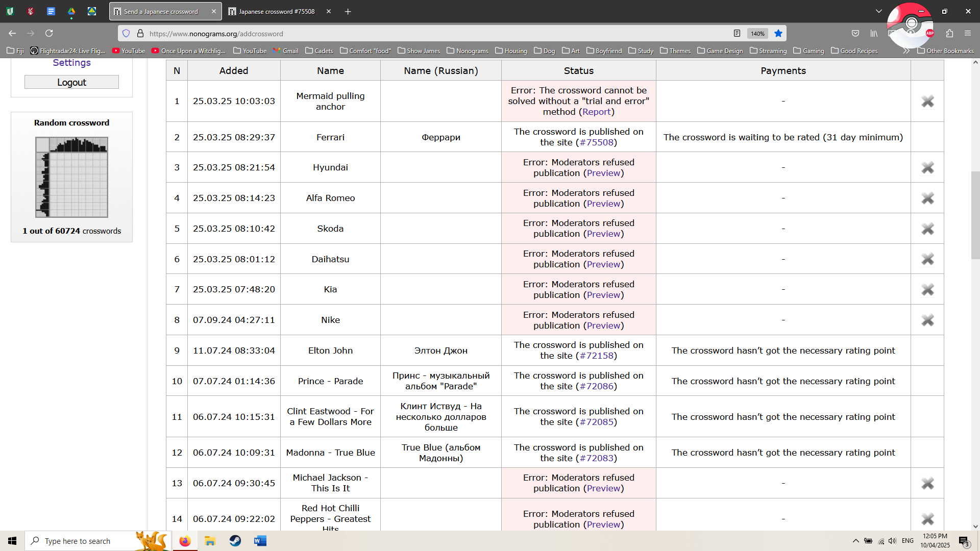Screen dimensions: 980x551
Task: Open Steam from the taskbar
Action: coord(235,541)
